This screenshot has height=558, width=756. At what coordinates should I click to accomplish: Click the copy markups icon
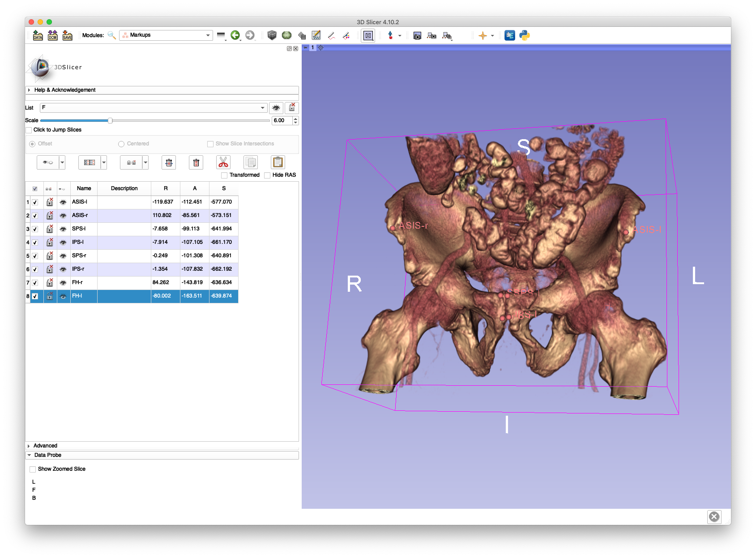(251, 162)
